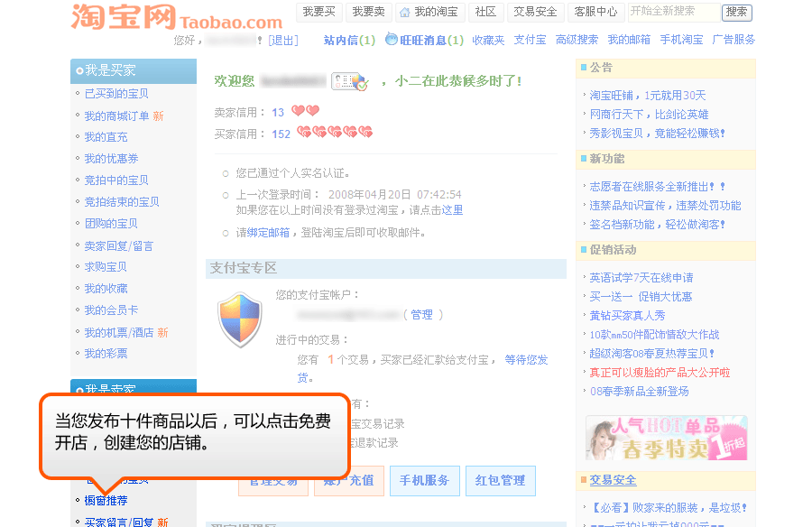The width and height of the screenshot is (812, 527).
Task: Click 管理 next to the Alipay account
Action: pyautogui.click(x=421, y=315)
